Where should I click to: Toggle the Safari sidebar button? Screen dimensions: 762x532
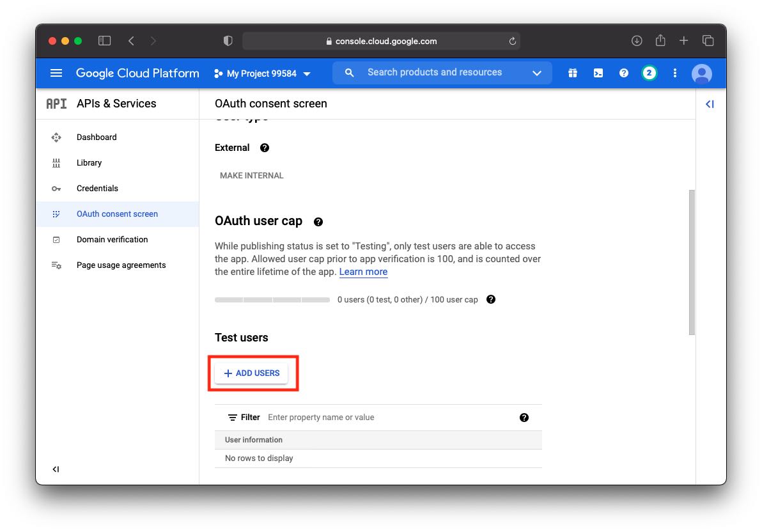pos(104,41)
